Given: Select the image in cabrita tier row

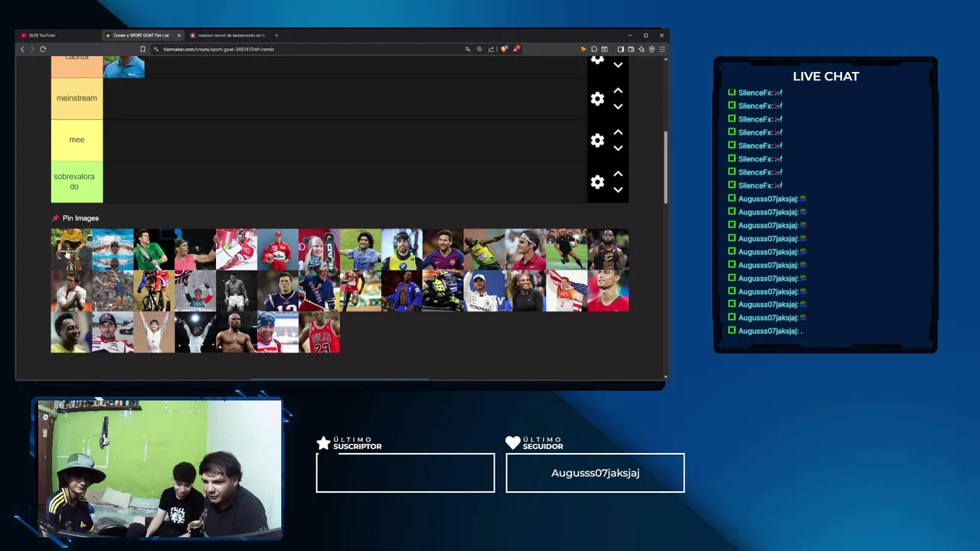Looking at the screenshot, I should [x=124, y=67].
